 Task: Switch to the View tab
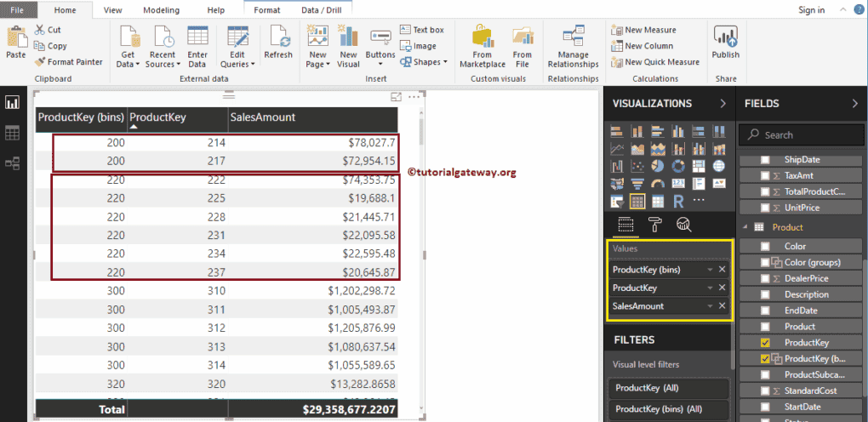pos(112,10)
